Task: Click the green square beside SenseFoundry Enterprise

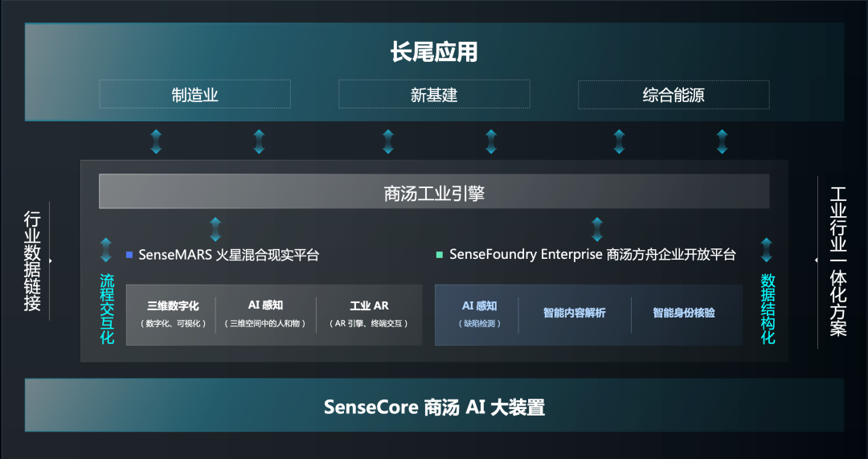Action: (x=440, y=256)
